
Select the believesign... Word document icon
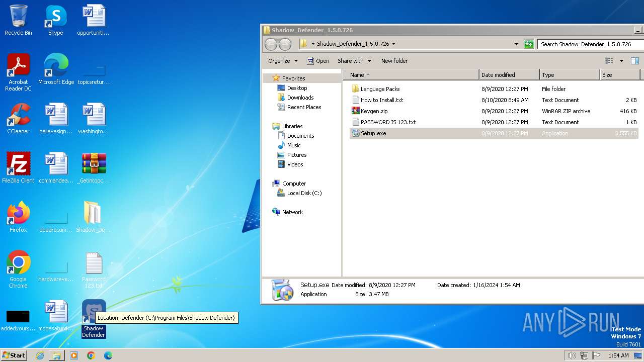click(x=56, y=119)
